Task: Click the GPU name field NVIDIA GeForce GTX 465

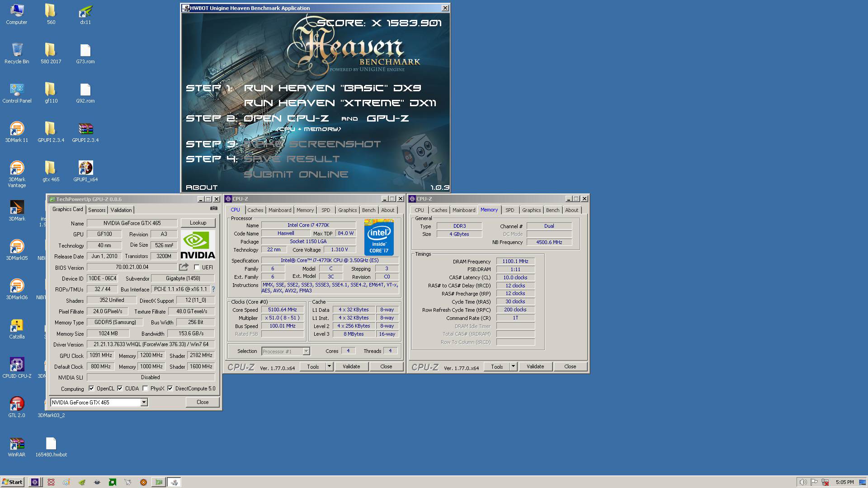Action: pyautogui.click(x=132, y=223)
